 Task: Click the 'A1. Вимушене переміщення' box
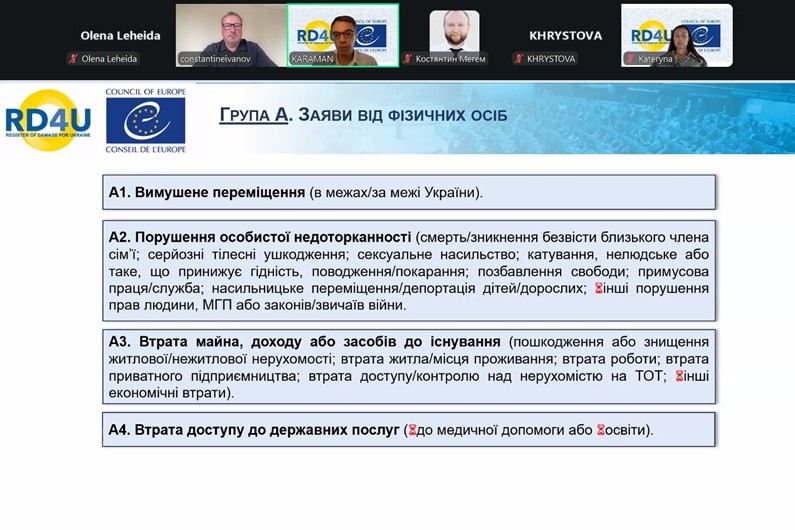pyautogui.click(x=409, y=192)
